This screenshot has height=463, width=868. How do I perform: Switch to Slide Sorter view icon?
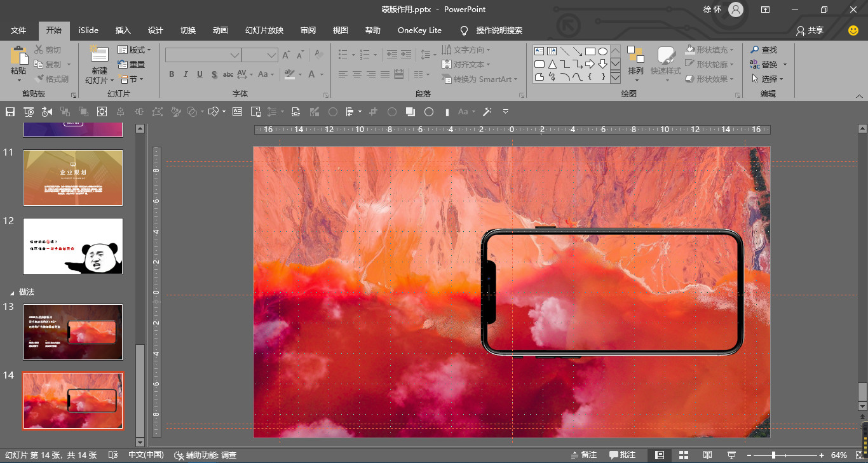pyautogui.click(x=684, y=455)
